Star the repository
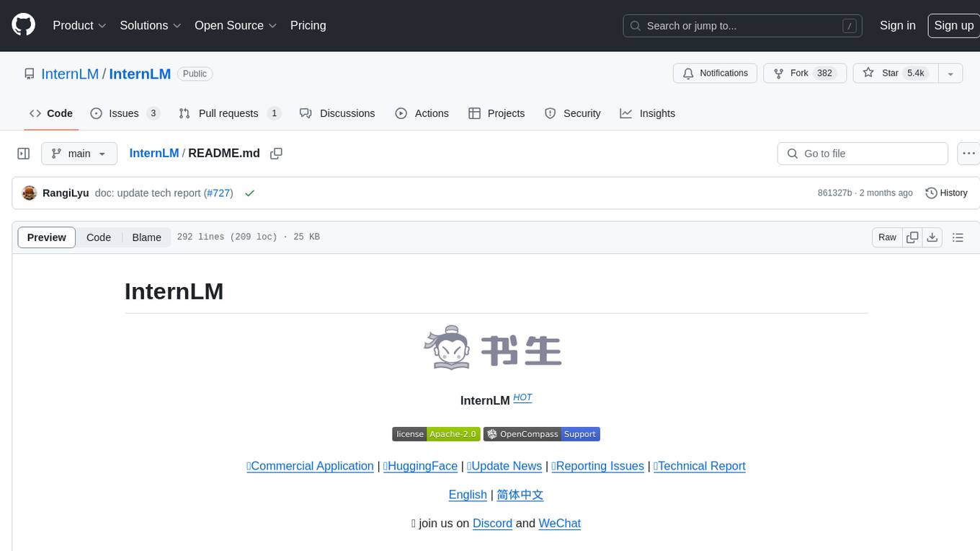 pos(895,74)
